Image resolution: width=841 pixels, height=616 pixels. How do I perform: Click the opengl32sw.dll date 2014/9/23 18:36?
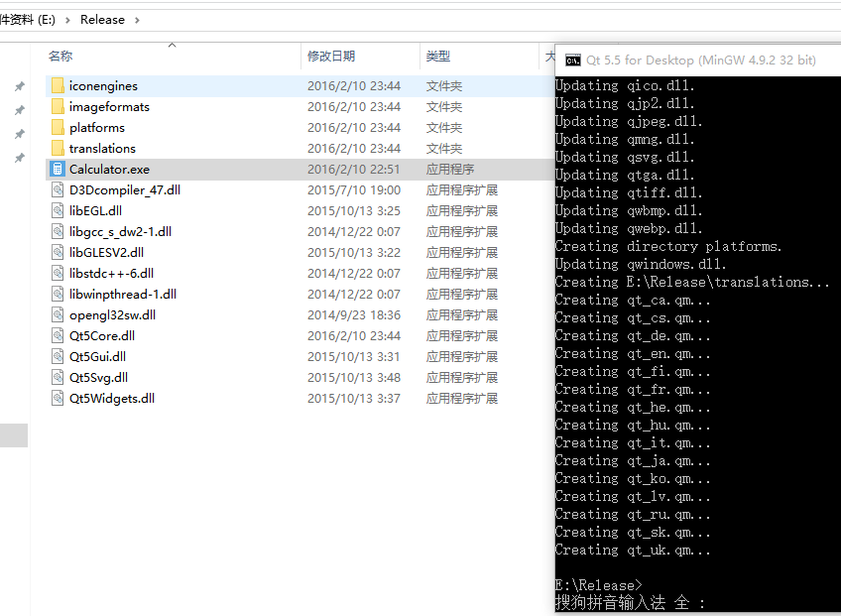(353, 315)
